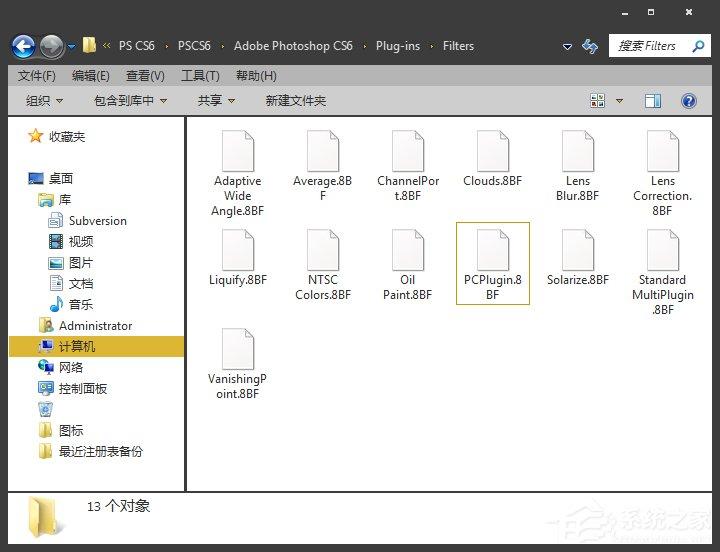Click the magnifier search icon

pyautogui.click(x=698, y=46)
